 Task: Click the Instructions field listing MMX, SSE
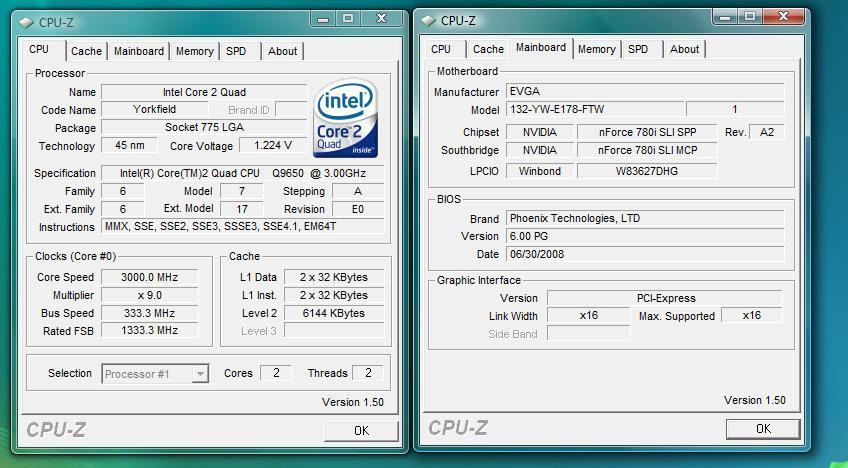click(x=242, y=227)
